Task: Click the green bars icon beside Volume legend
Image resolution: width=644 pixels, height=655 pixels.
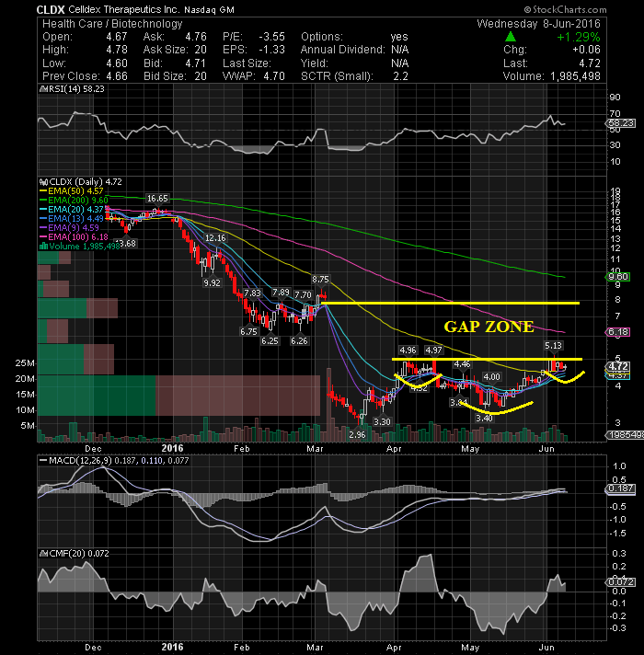Action: [x=43, y=247]
